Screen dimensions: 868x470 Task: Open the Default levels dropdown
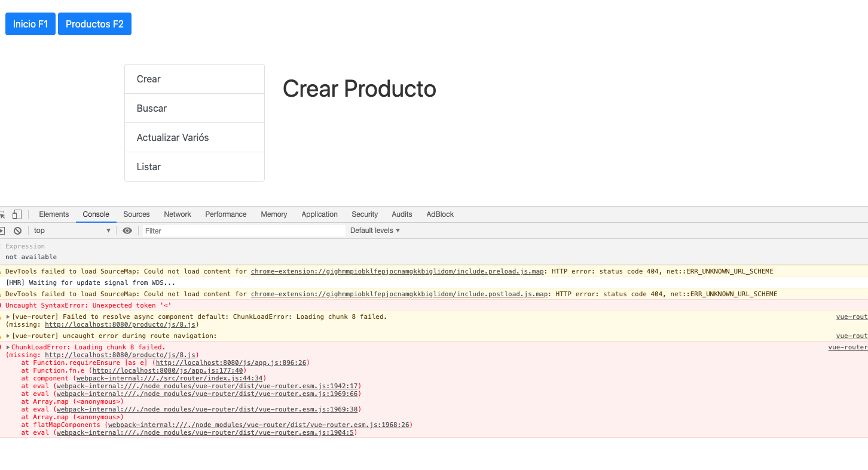375,231
